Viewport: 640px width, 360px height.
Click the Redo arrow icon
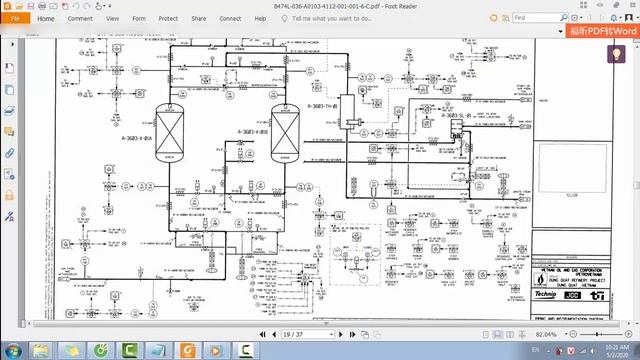tap(87, 6)
